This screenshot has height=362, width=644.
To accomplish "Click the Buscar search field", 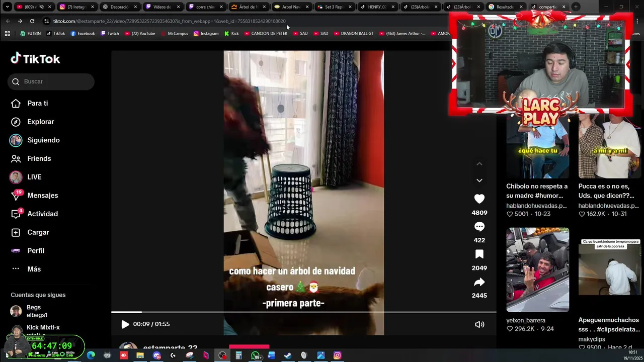I will (51, 81).
